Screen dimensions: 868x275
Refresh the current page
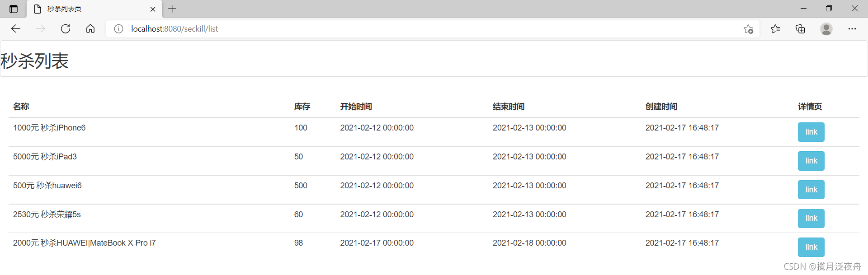(x=66, y=29)
